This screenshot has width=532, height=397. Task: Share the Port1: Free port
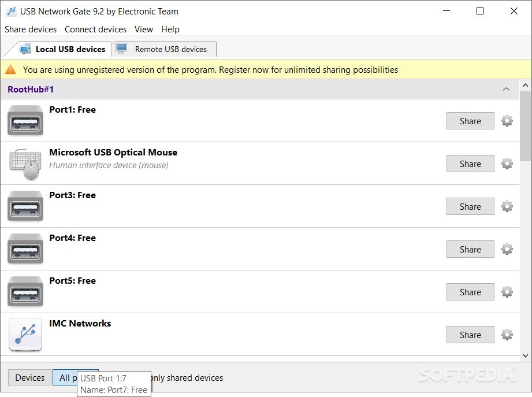tap(470, 121)
